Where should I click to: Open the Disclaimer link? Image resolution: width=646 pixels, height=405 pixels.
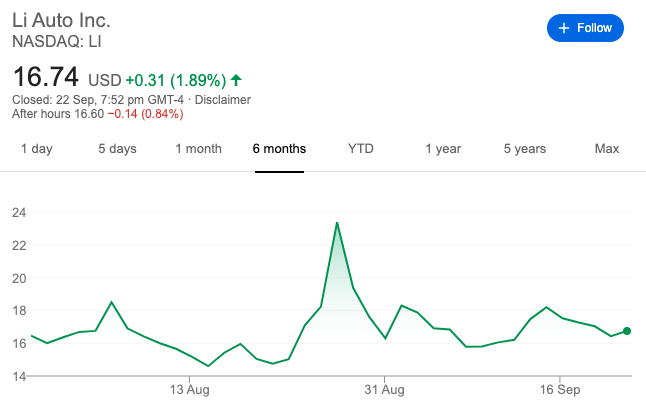point(222,100)
